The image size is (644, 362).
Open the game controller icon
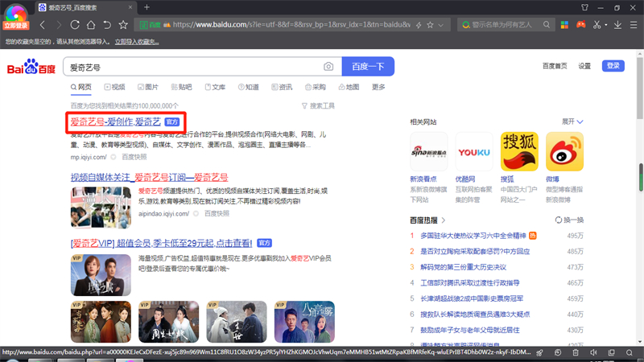[580, 25]
